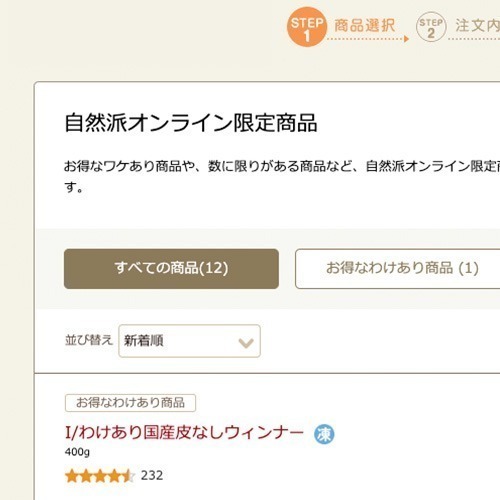Image resolution: width=500 pixels, height=500 pixels.
Task: Click the orange STEP 1 circle icon
Action: pyautogui.click(x=307, y=27)
